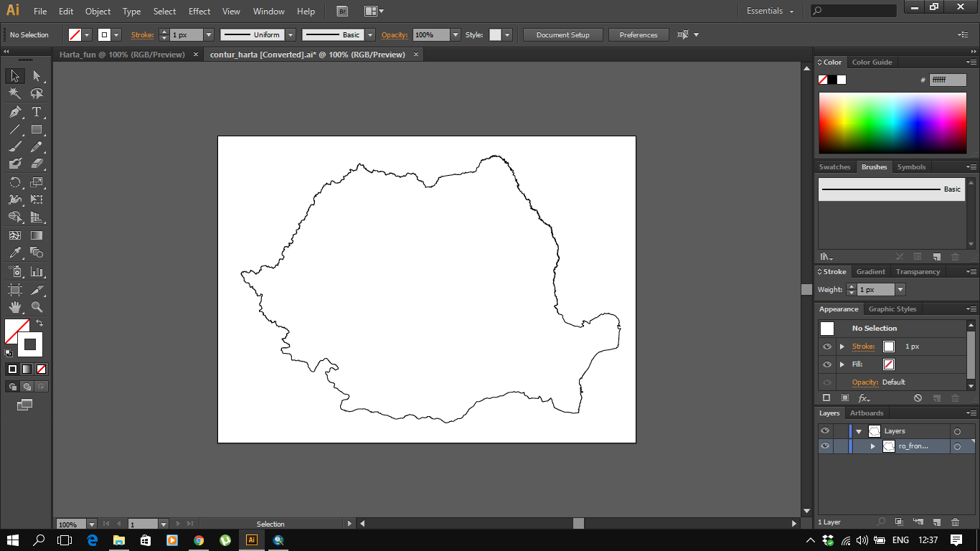Select the Blend tool

(37, 253)
